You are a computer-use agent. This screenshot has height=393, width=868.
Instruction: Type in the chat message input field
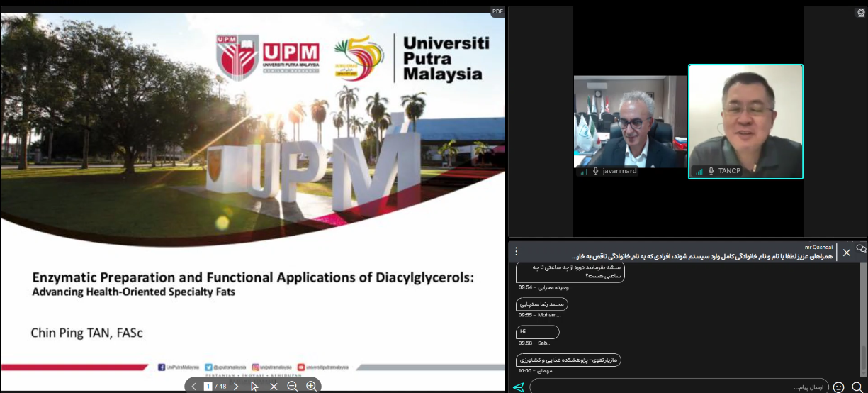(678, 387)
